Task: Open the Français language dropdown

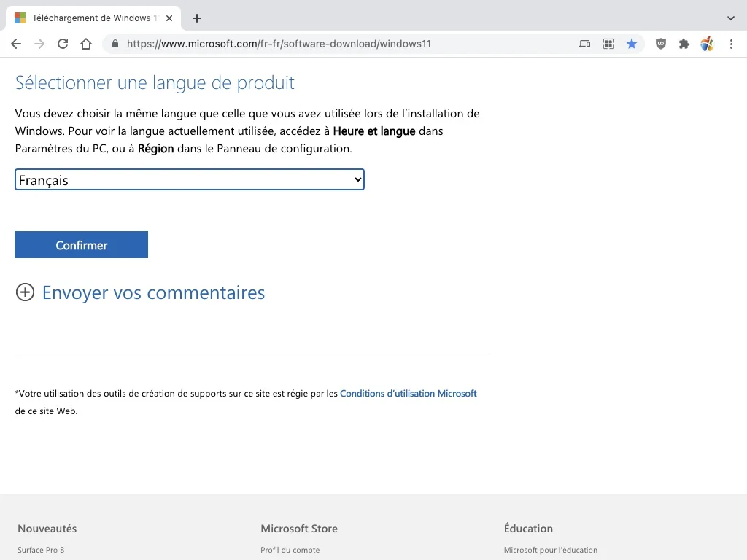Action: pos(190,179)
